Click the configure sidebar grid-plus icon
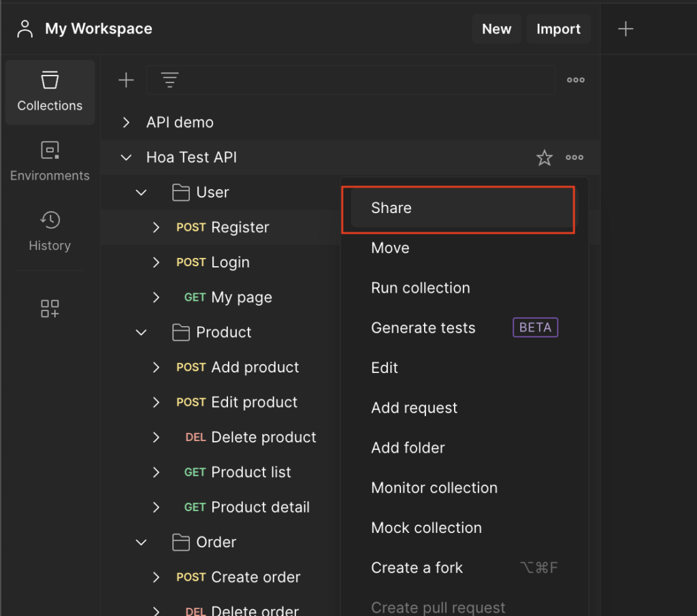Screen dimensions: 697x616 click(x=50, y=308)
